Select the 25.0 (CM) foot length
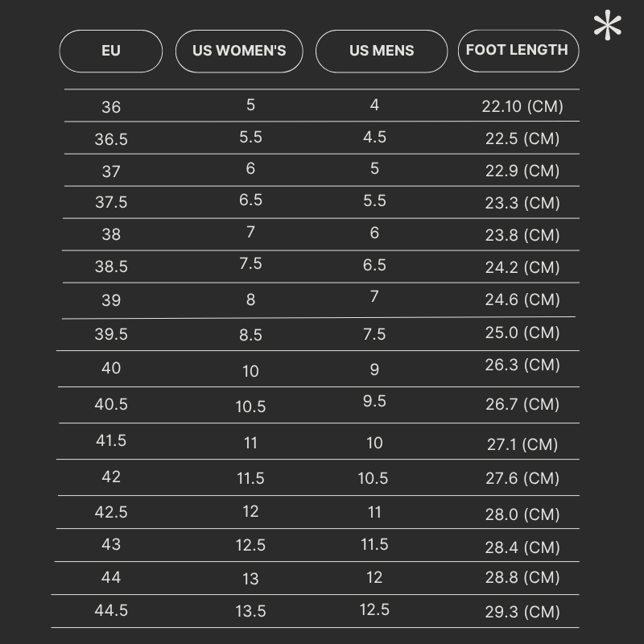Viewport: 644px width, 644px height. (522, 332)
